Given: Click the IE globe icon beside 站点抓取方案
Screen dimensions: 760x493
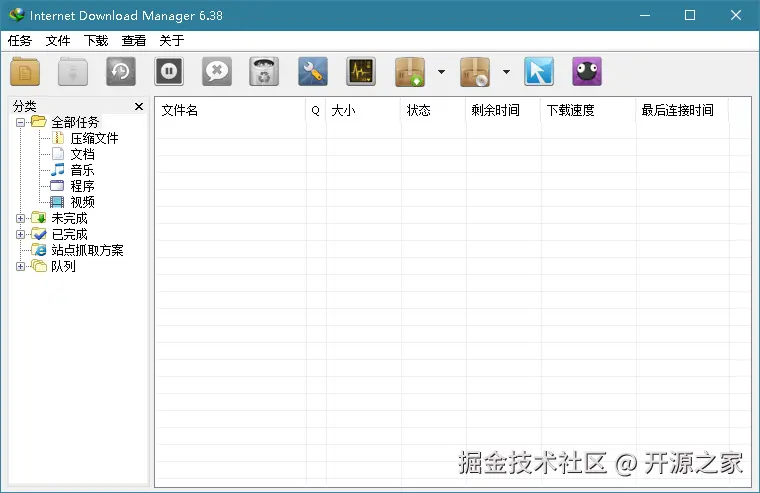Looking at the screenshot, I should click(39, 250).
